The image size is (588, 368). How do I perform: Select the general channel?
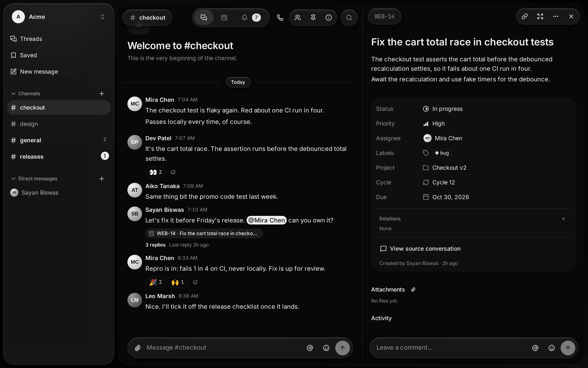pos(59,140)
